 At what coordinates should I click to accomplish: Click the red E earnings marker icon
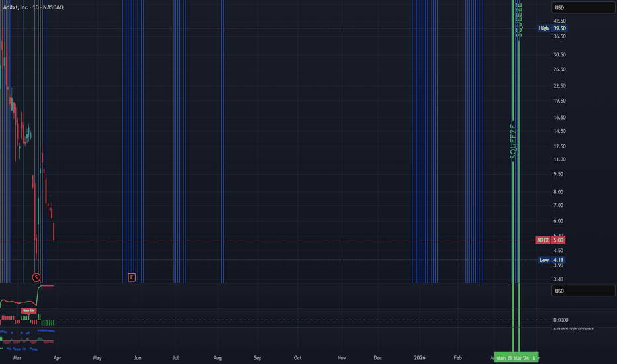(132, 277)
